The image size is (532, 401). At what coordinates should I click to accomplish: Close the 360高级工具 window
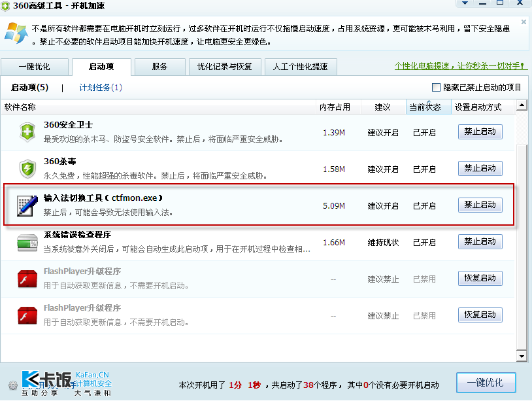(520, 3)
